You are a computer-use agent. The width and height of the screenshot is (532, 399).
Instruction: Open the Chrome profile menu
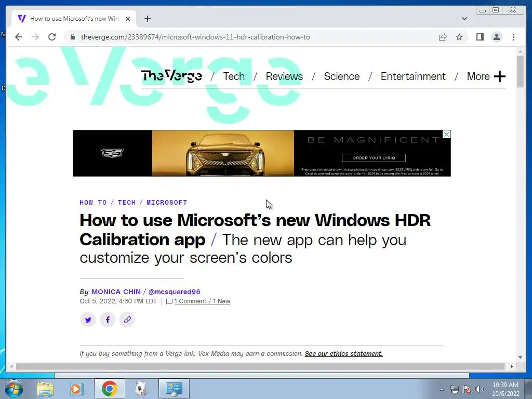click(496, 37)
